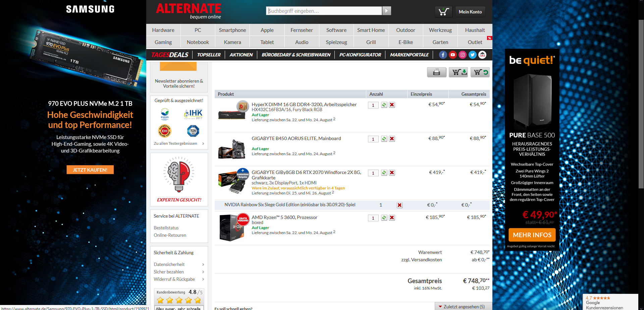Open the shopping cart icon in header
This screenshot has width=644, height=310.
pyautogui.click(x=443, y=12)
